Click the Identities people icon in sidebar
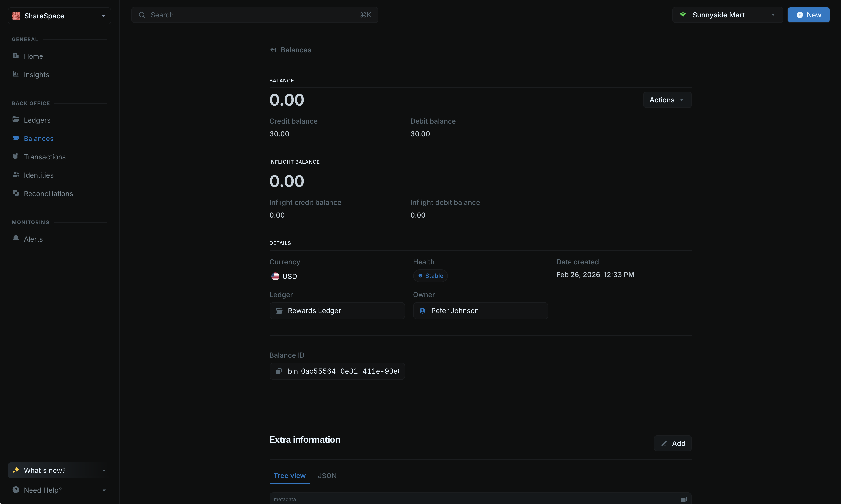 tap(16, 175)
